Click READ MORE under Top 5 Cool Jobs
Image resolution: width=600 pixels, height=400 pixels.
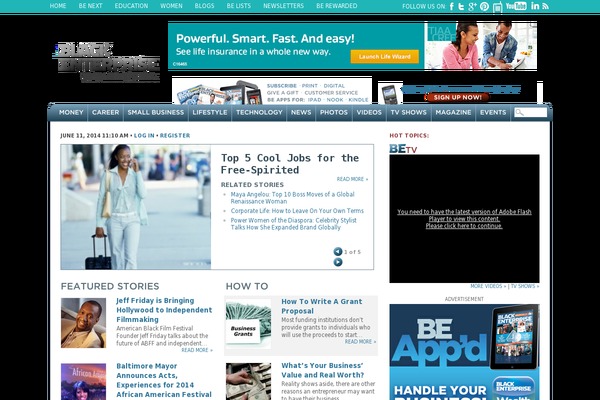tap(352, 179)
